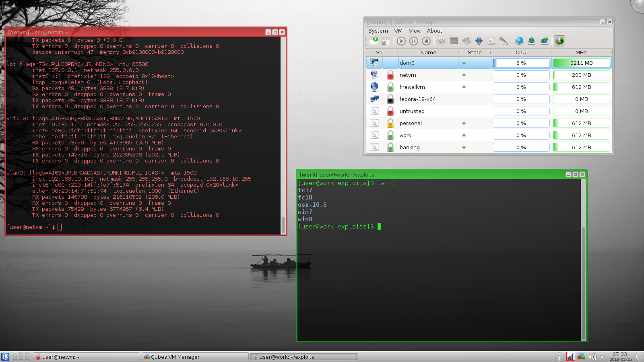The width and height of the screenshot is (644, 362).
Task: Open global settings globe icon
Action: tap(519, 41)
